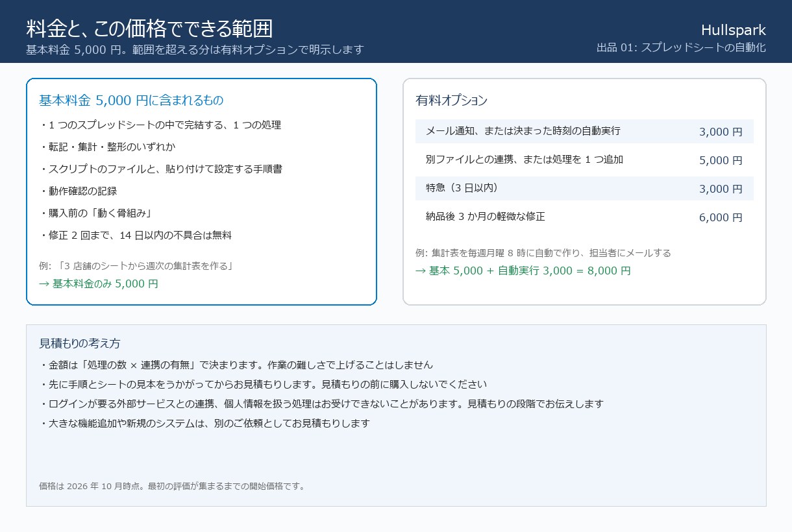The height and width of the screenshot is (532, 792).
Task: Click the bullet about スクリプトのファイルと手順書
Action: pyautogui.click(x=160, y=169)
